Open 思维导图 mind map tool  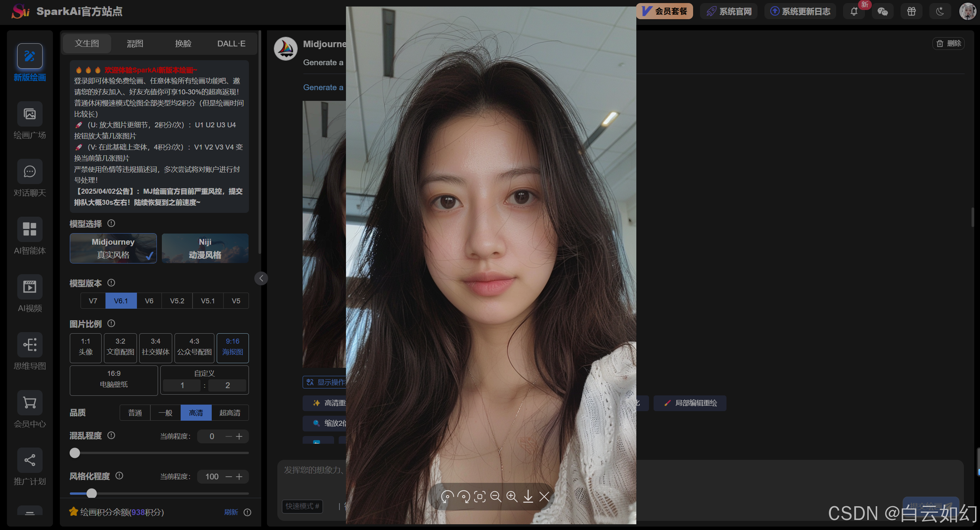(30, 344)
